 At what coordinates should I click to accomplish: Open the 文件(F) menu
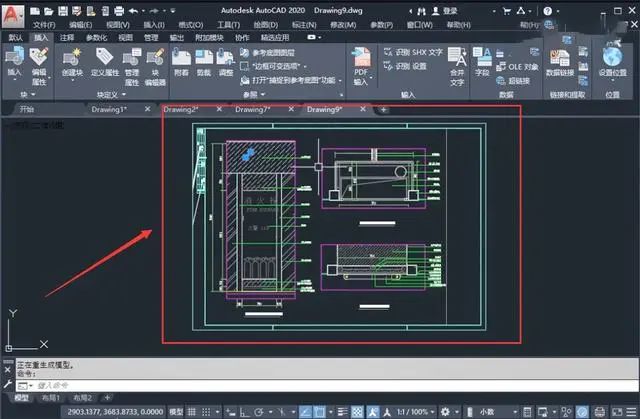[44, 25]
